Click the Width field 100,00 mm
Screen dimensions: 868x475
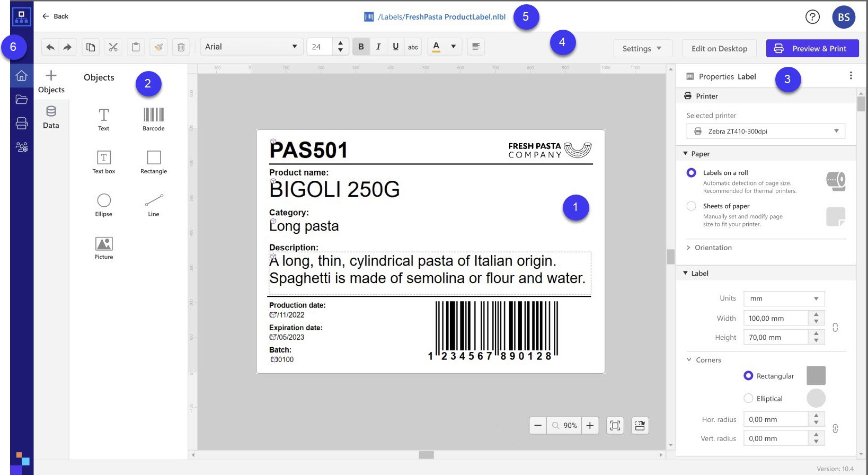click(776, 318)
